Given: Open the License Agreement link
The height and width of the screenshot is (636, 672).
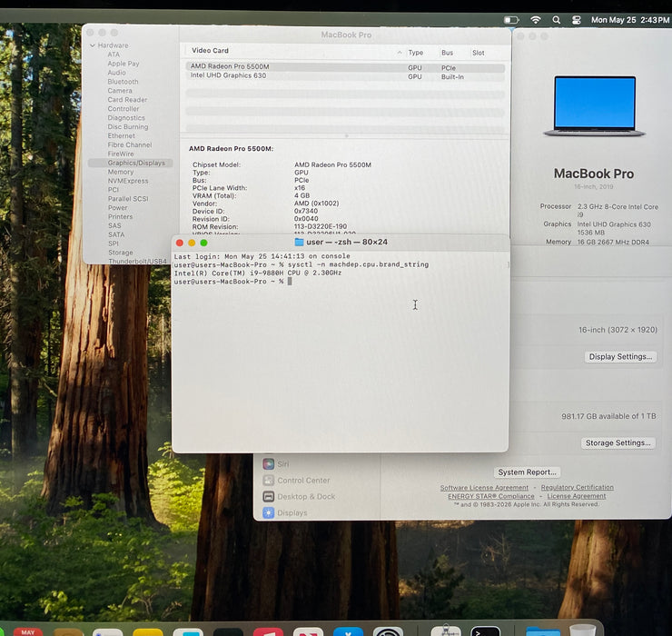Looking at the screenshot, I should coord(577,496).
